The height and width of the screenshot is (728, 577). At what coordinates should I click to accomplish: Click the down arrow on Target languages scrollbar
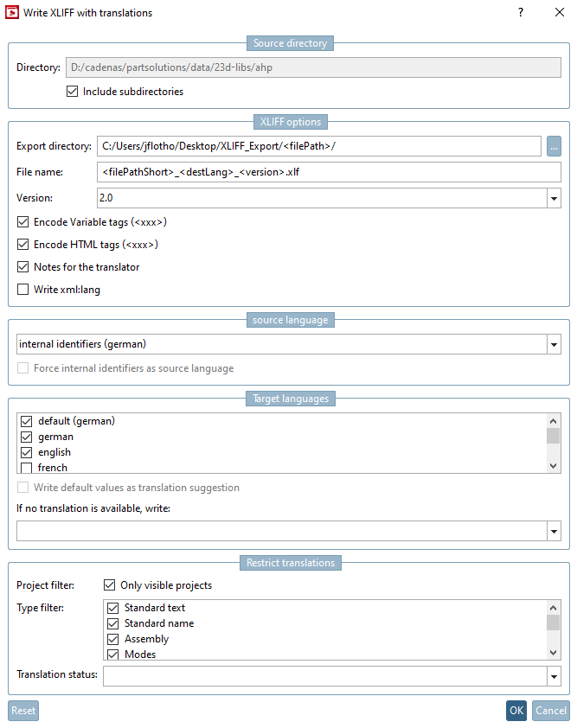point(555,467)
